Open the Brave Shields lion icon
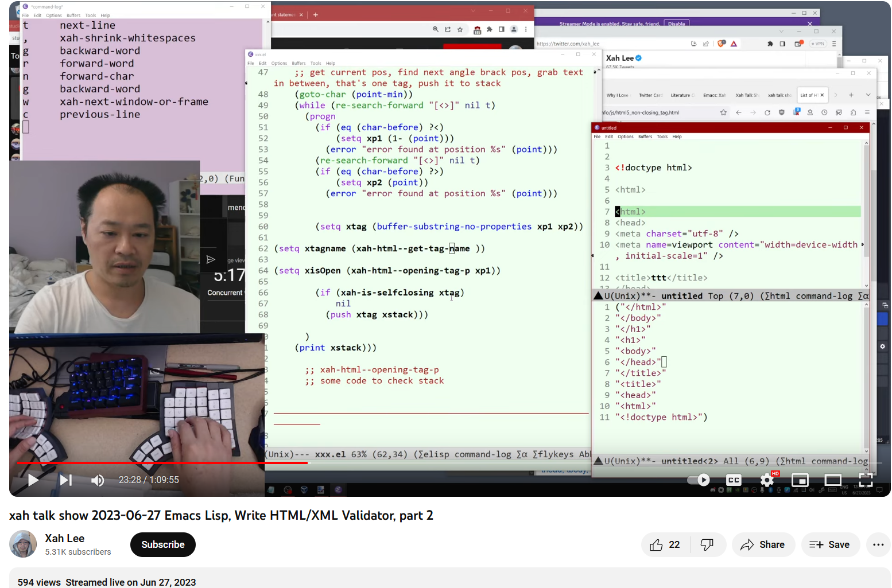This screenshot has width=892, height=588. click(722, 44)
